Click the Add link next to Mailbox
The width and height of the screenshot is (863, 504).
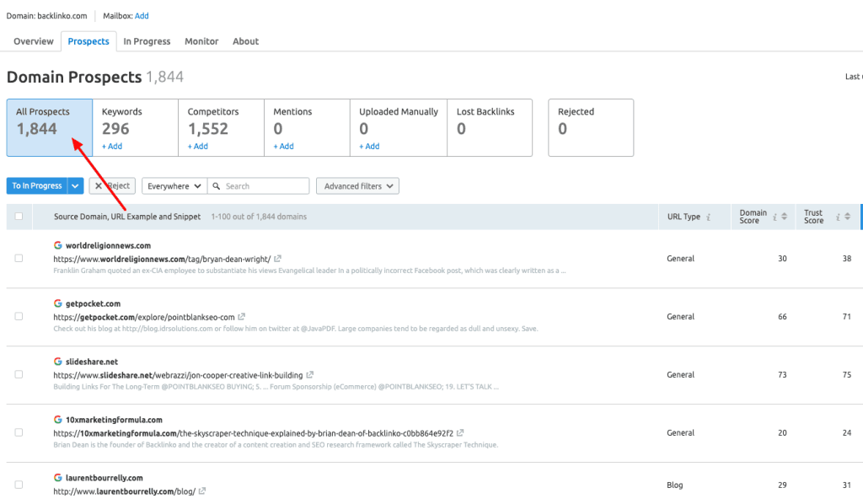tap(142, 15)
